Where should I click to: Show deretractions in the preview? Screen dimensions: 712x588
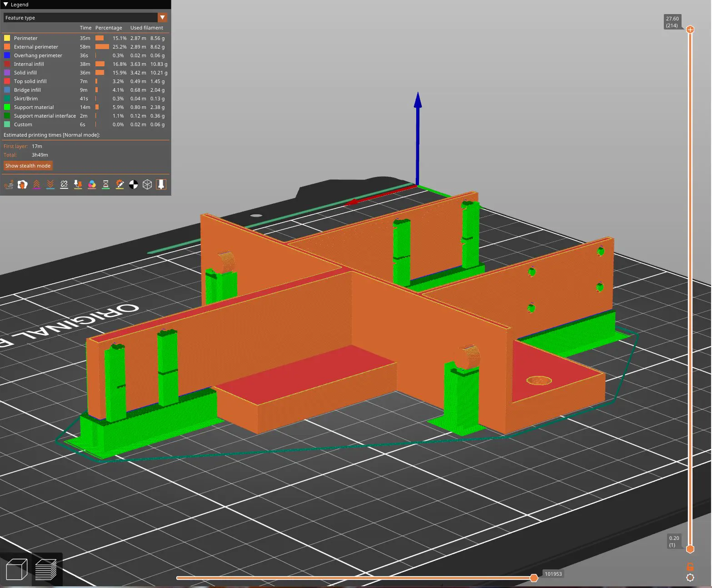pos(50,184)
